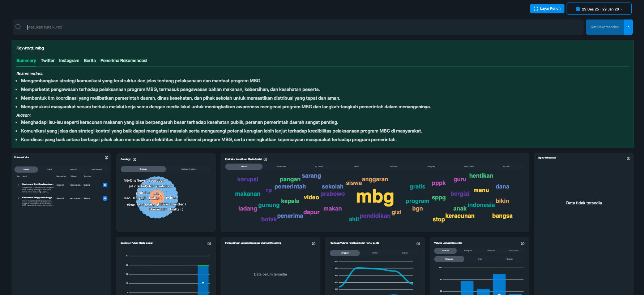Open the date range picker 29 Des 25 - 29 Jan 26
The height and width of the screenshot is (295, 644).
click(599, 9)
